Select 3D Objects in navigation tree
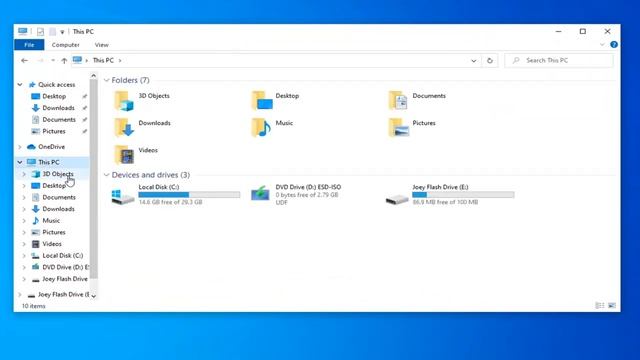 [x=58, y=174]
